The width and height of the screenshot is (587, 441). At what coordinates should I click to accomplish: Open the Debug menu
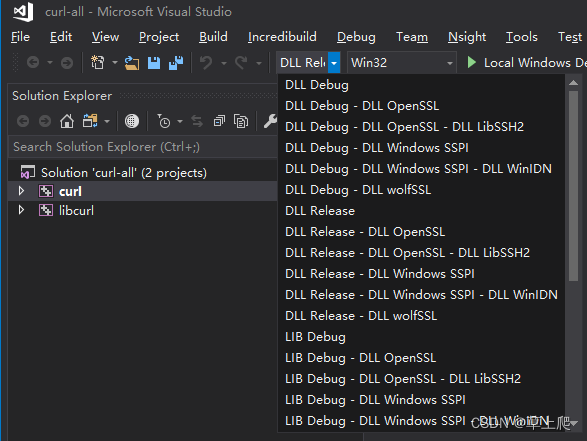(356, 37)
